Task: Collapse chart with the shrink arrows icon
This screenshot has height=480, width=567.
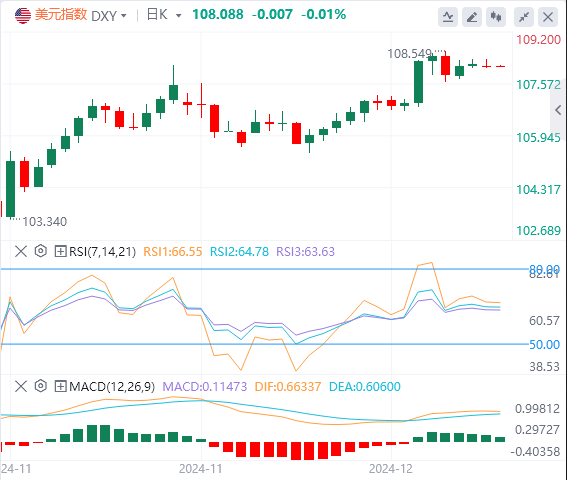Action: click(x=524, y=17)
